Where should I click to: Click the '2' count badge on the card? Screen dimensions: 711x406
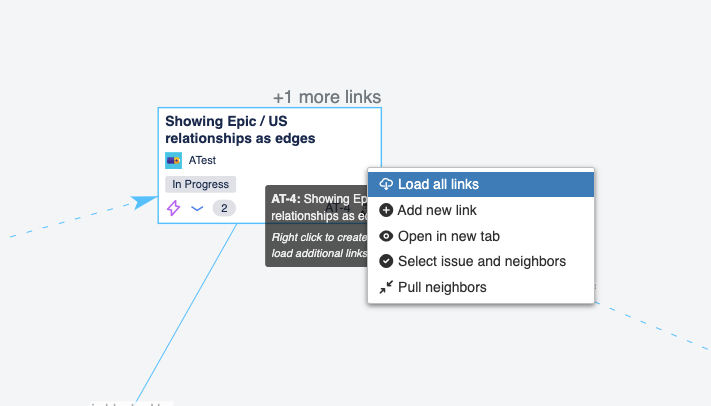point(224,208)
